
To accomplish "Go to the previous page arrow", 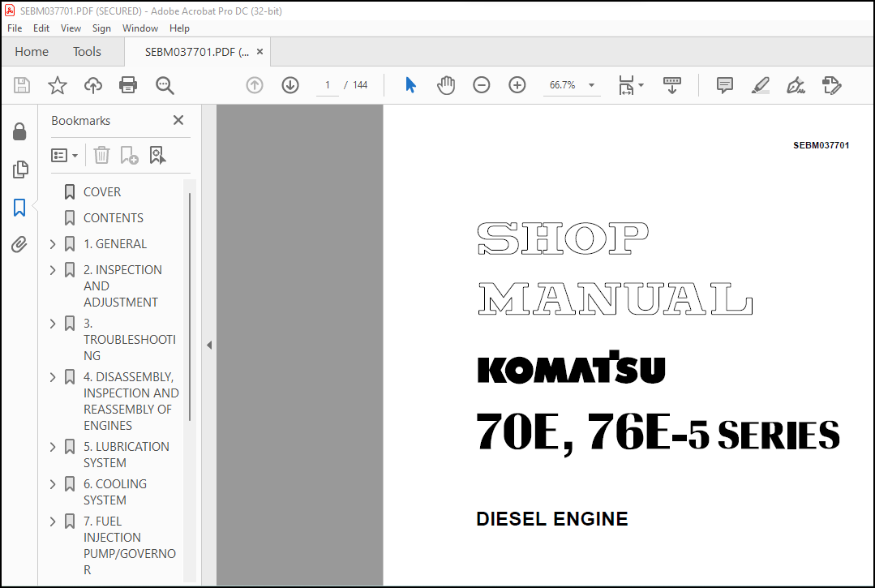I will (x=255, y=85).
